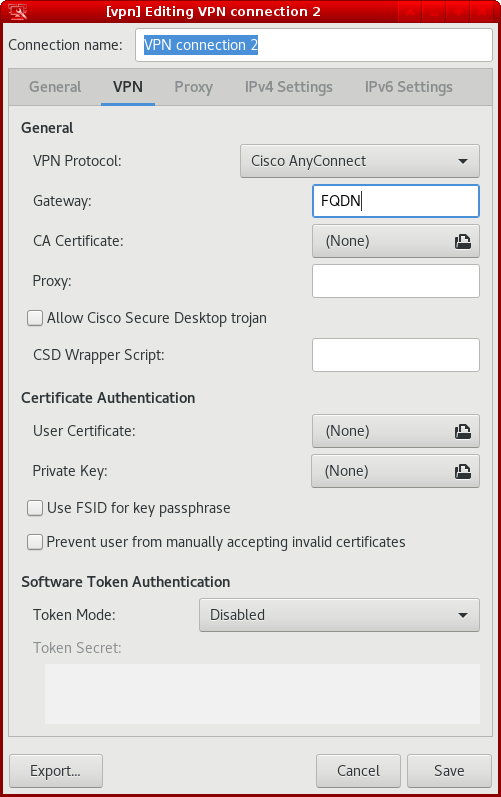Viewport: 501px width, 797px height.
Task: Click the Export... button
Action: (56, 771)
